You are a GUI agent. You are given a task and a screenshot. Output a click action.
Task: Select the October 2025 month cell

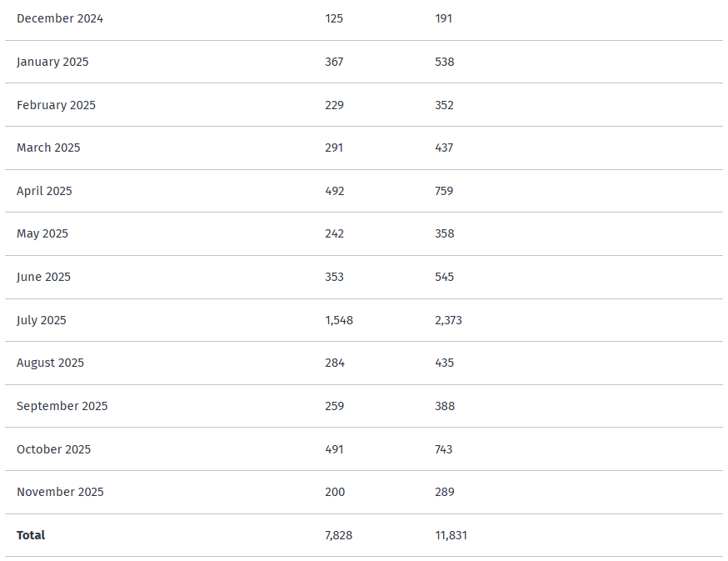click(54, 449)
